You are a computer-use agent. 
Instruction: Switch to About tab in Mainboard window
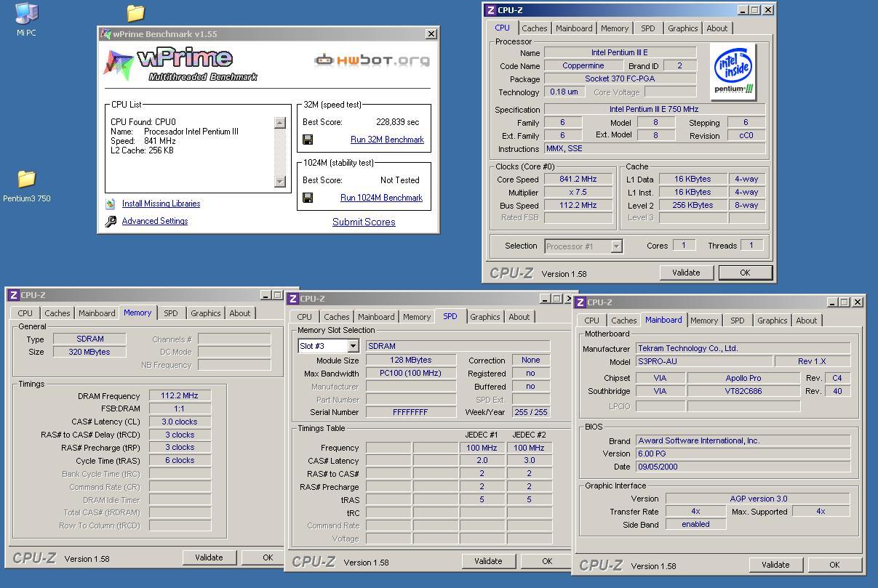[806, 321]
